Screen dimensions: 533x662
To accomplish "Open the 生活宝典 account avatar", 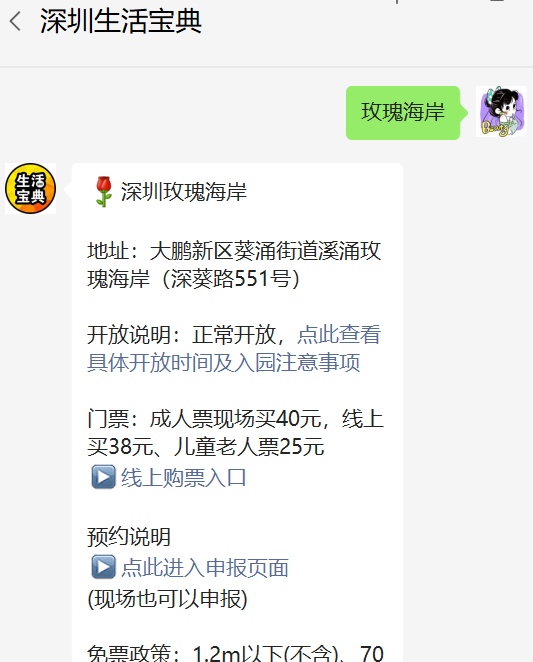I will [x=30, y=188].
